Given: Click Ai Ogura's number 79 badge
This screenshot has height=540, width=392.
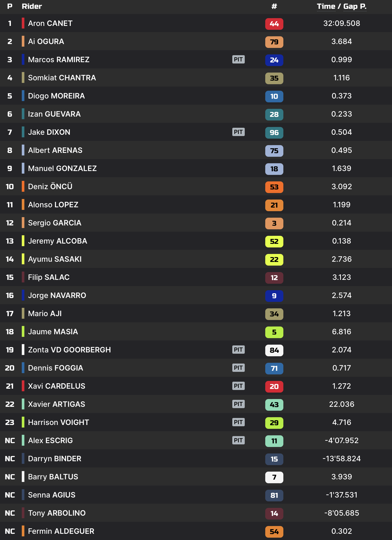Looking at the screenshot, I should tap(274, 42).
